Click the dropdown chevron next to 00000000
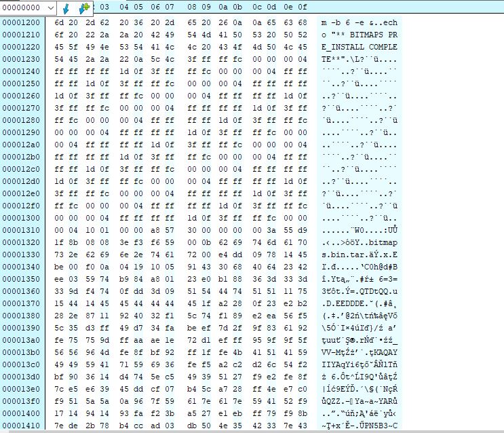504x433 pixels. [50, 8]
